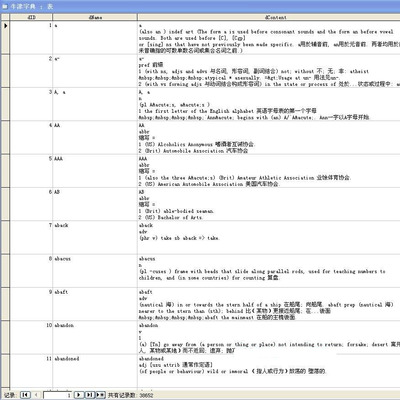Click dName cell 'abandoned'

(95, 371)
